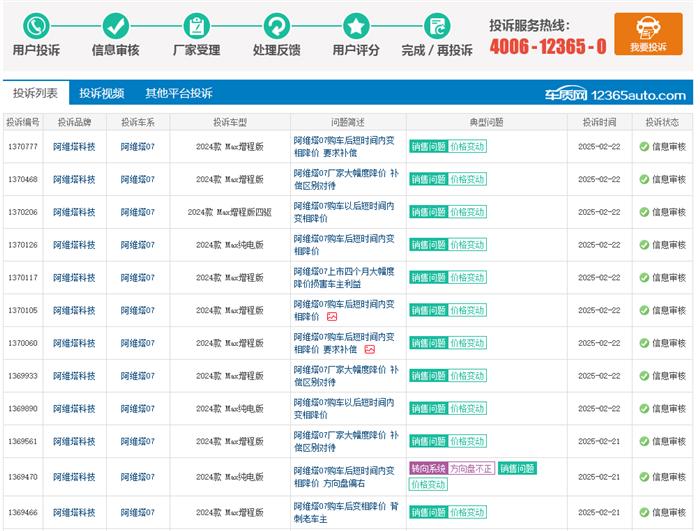The image size is (700, 531).
Task: Click the 销售问题 tag in row 1369466
Action: coord(429,512)
